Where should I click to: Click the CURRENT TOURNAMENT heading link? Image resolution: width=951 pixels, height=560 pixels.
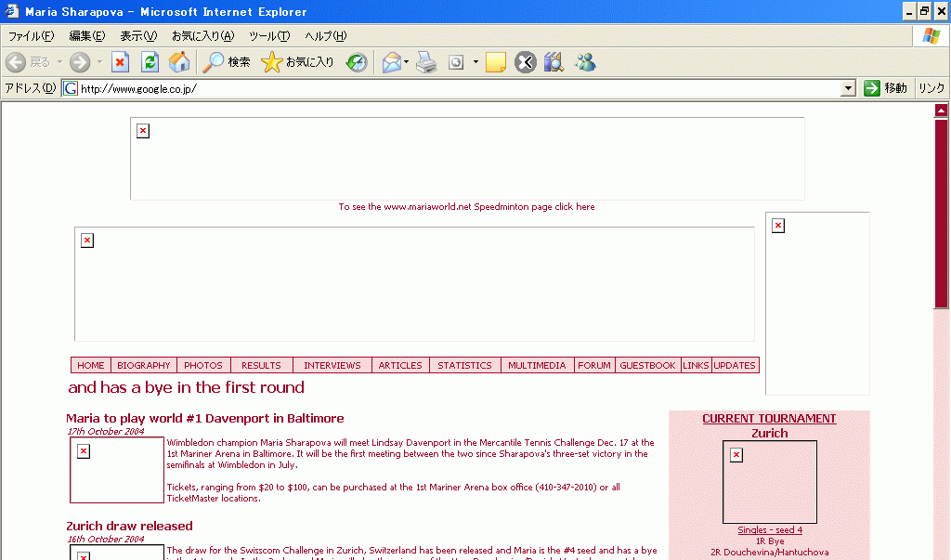pos(769,419)
